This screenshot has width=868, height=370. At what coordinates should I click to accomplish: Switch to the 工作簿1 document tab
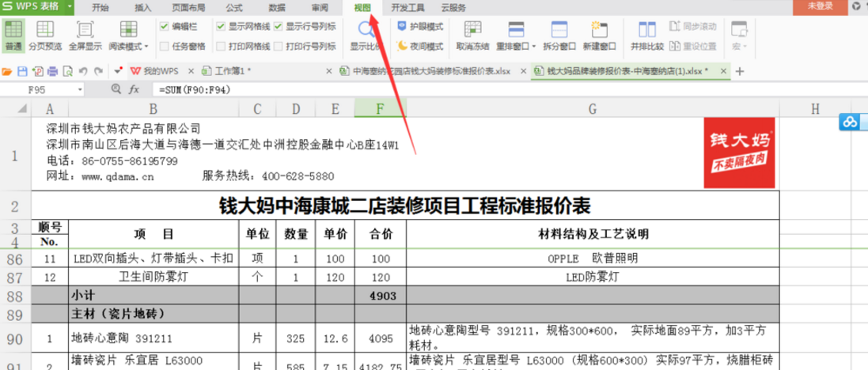pos(232,71)
